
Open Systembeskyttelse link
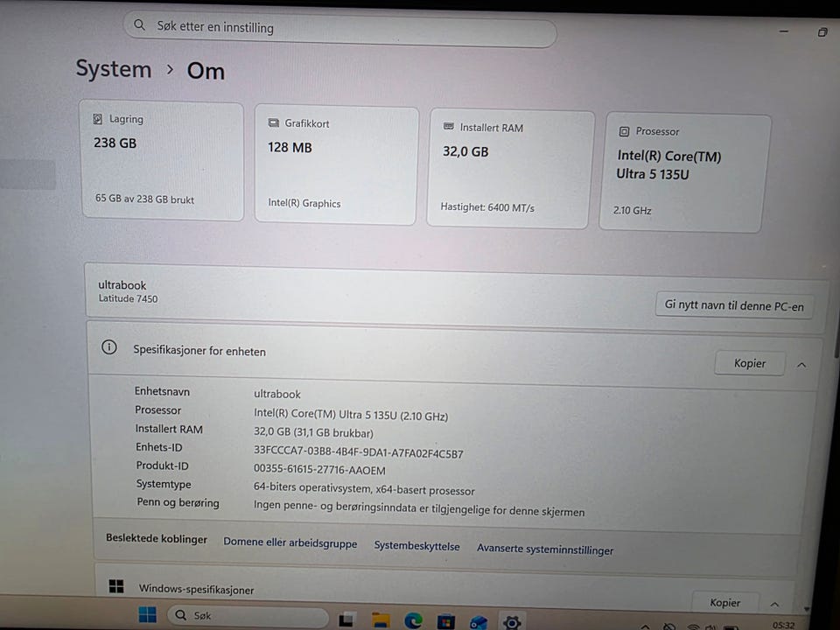[x=416, y=546]
